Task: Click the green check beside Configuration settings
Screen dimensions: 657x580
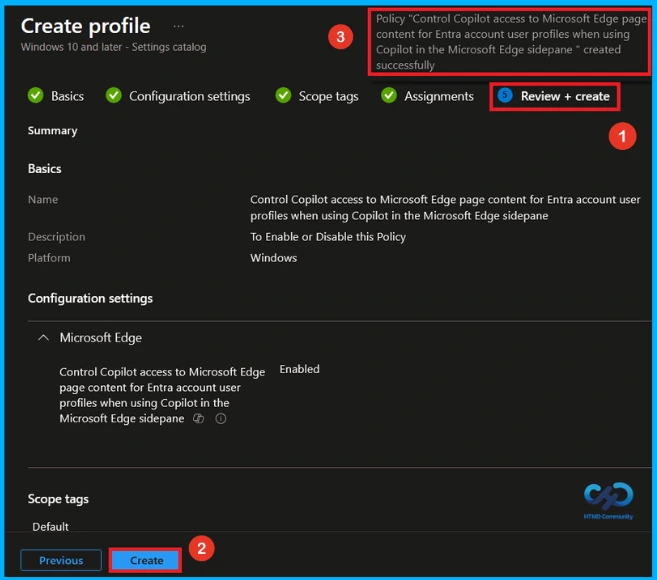Action: [x=114, y=96]
